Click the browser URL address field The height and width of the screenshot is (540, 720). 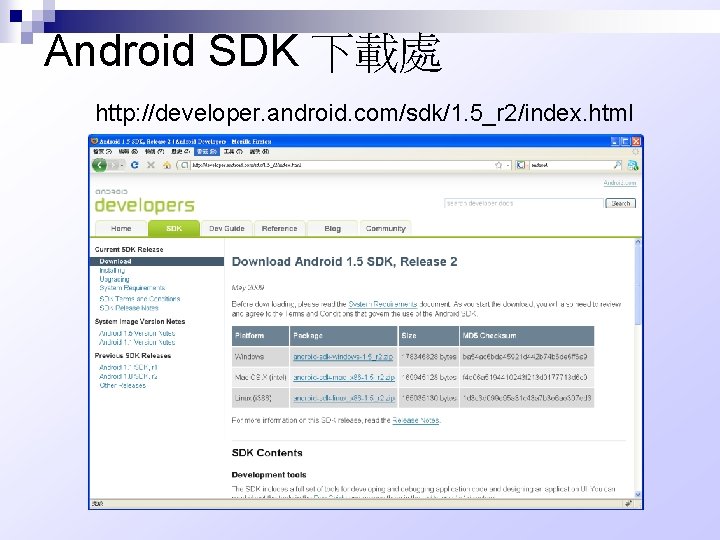340,165
